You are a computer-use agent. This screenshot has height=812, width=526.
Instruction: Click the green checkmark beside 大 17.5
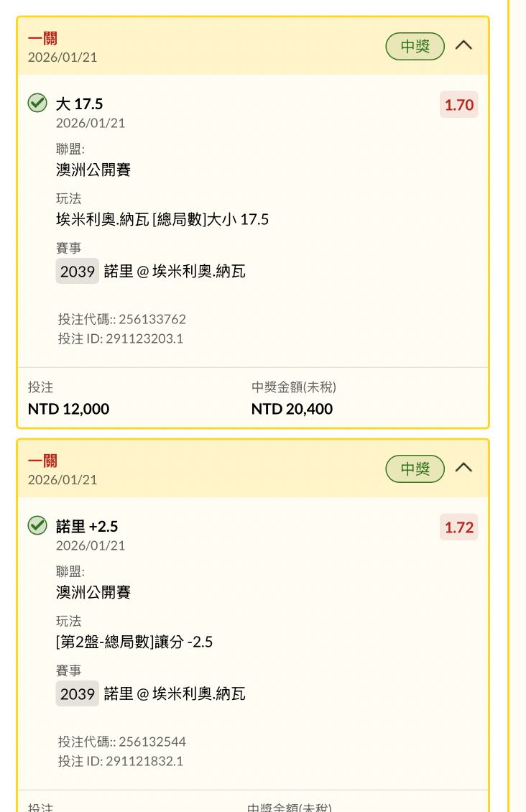(37, 104)
